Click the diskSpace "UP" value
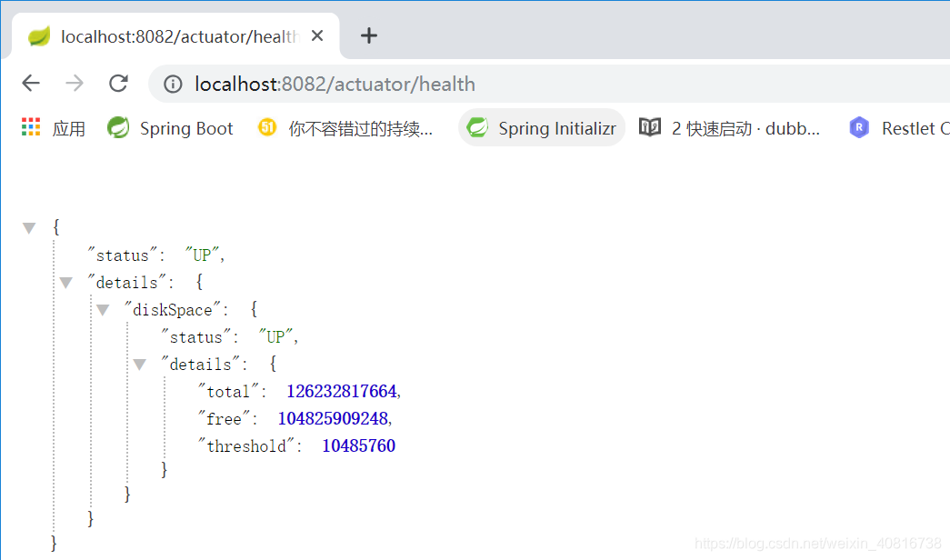This screenshot has height=560, width=950. (x=275, y=337)
